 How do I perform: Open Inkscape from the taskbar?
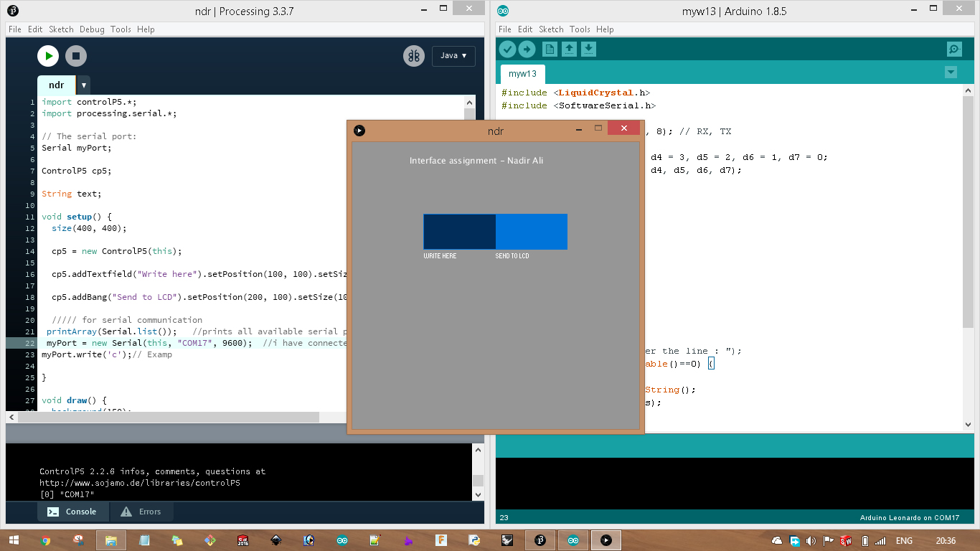276,540
